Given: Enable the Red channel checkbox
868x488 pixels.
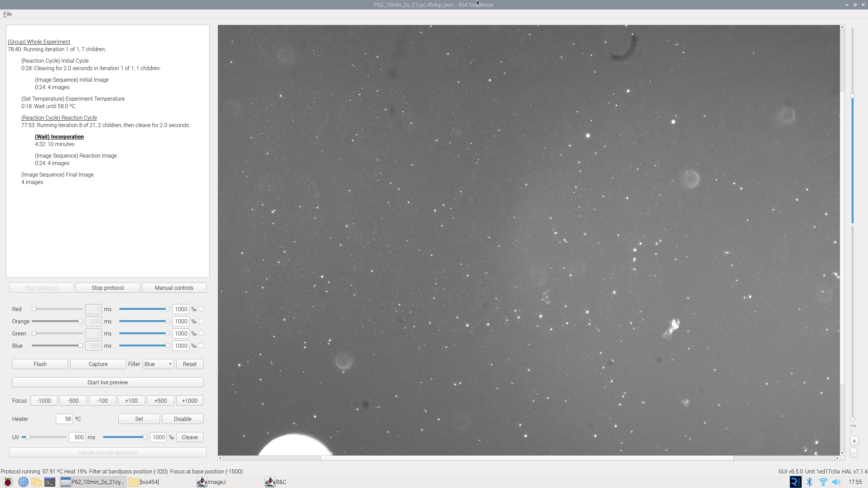Looking at the screenshot, I should click(201, 309).
